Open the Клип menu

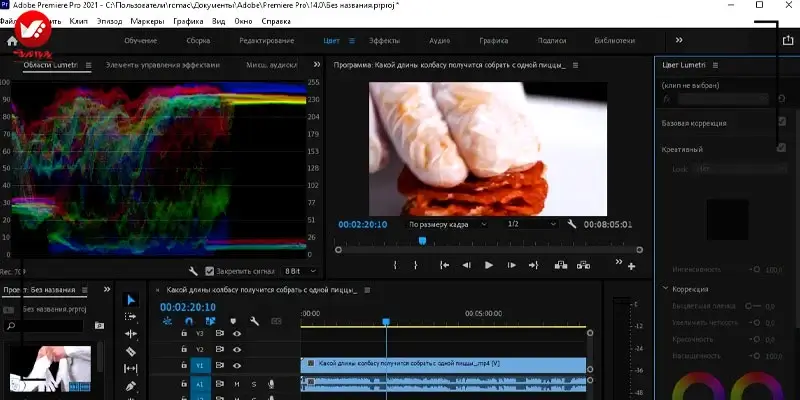(79, 21)
